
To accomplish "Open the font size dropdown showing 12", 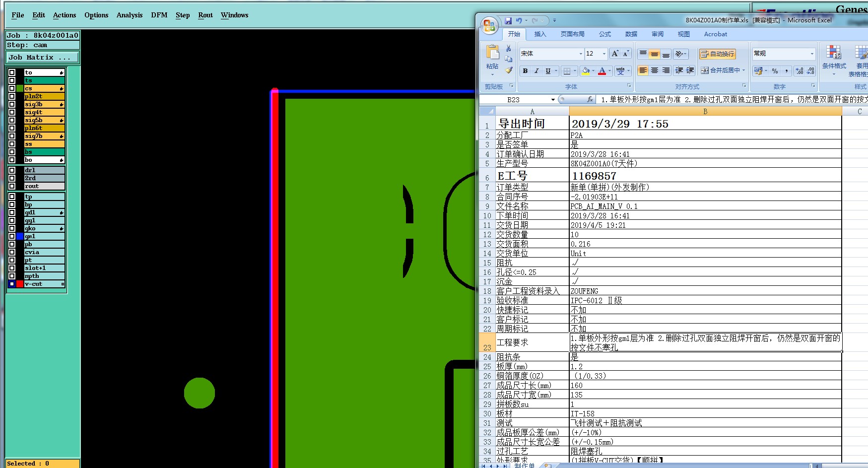I will coord(604,54).
